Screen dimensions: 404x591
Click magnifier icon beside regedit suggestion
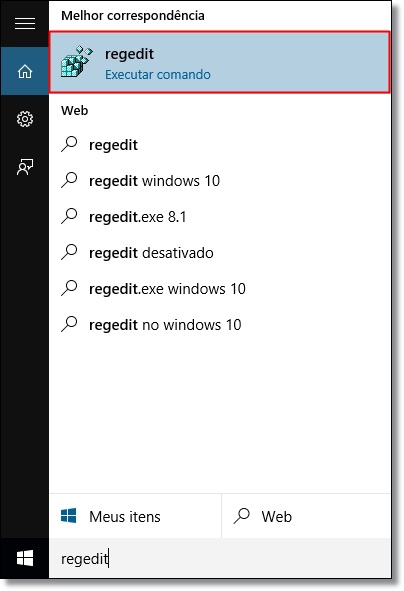click(69, 144)
